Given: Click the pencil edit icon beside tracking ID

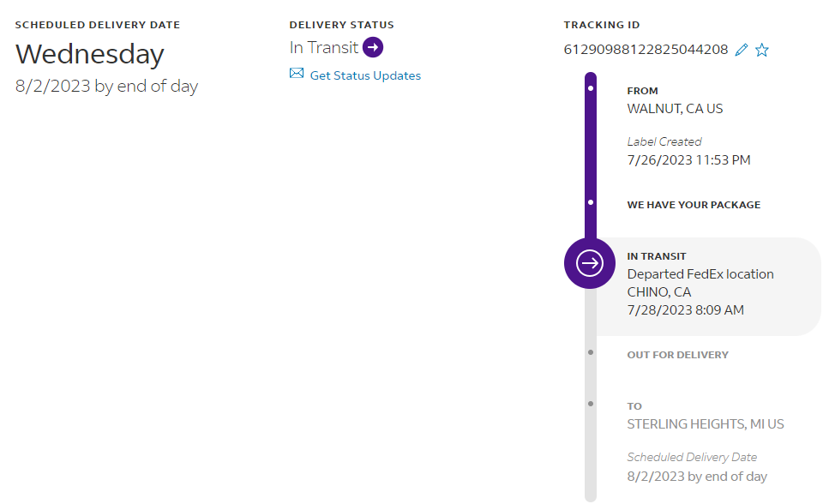Looking at the screenshot, I should tap(742, 50).
